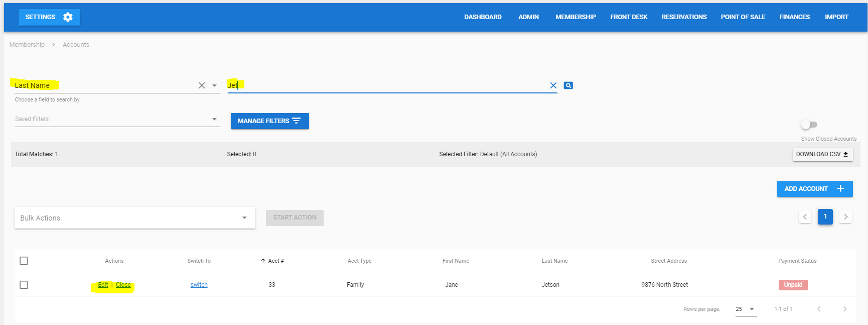This screenshot has height=325, width=868.
Task: Click the First Name column header
Action: point(456,261)
